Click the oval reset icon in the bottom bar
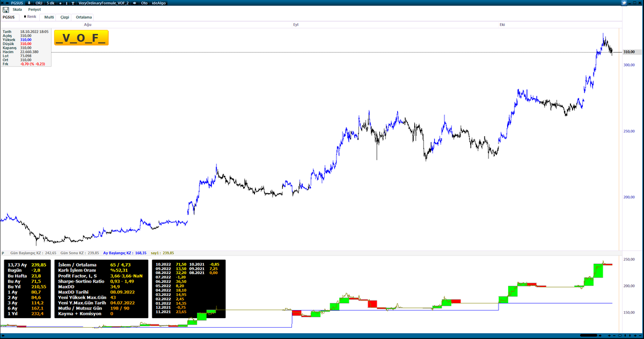The width and height of the screenshot is (644, 339). [x=620, y=335]
